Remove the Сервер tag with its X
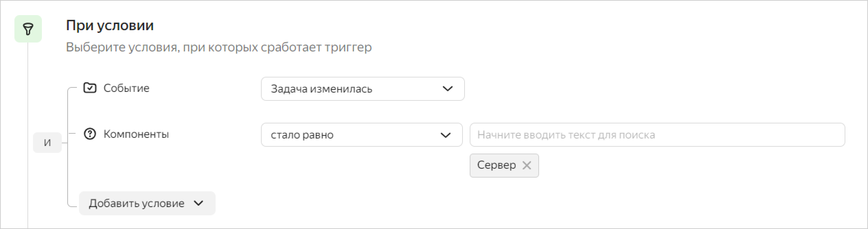 pos(527,166)
